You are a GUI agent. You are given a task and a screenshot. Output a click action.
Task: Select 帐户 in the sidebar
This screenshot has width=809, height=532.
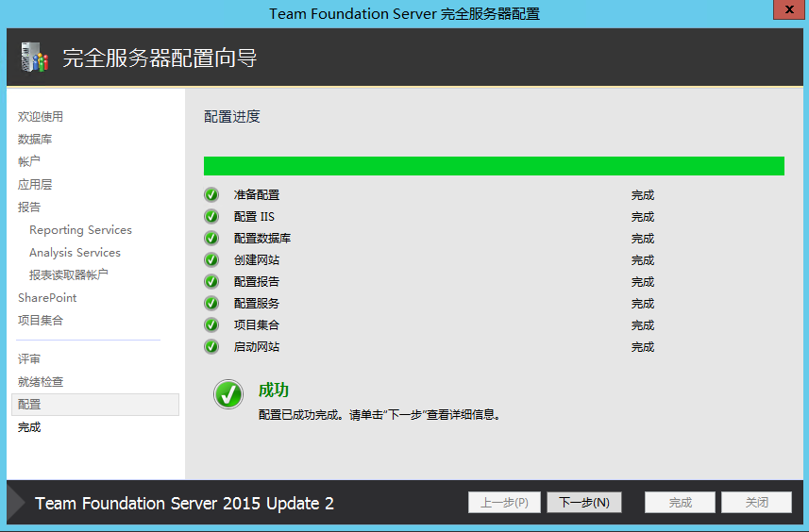click(29, 161)
